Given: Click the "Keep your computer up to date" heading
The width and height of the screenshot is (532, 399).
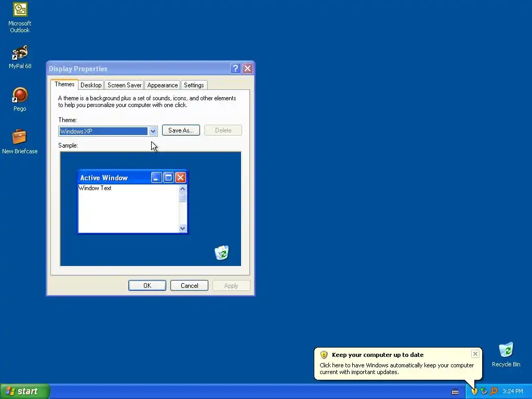Looking at the screenshot, I should 378,355.
